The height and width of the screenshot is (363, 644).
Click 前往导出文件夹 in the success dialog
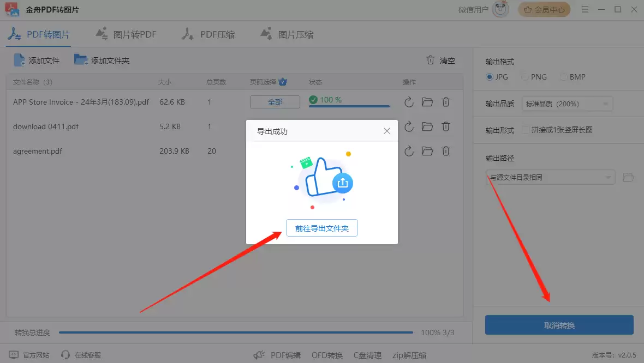pos(321,228)
